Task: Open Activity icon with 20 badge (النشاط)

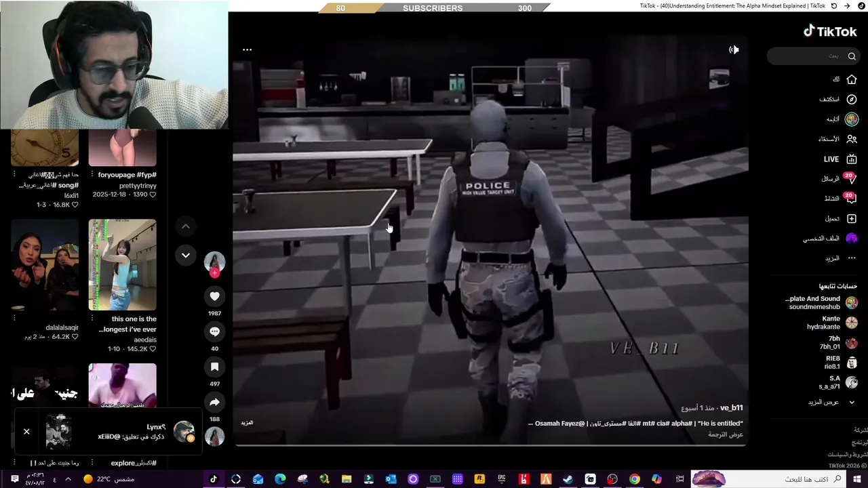Action: 850,199
